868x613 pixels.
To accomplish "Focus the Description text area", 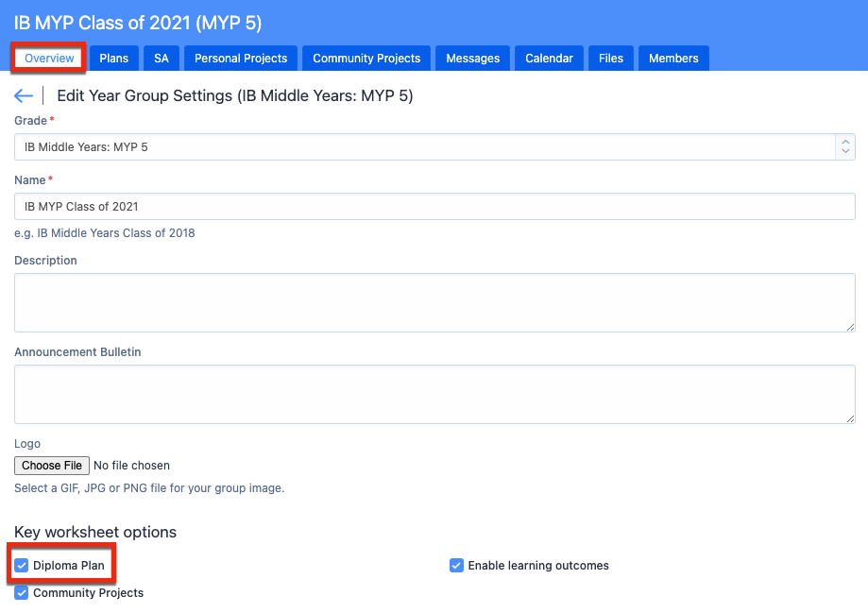I will point(434,302).
